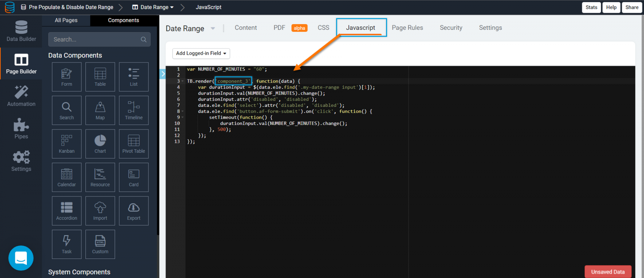Open the PDF tab

[279, 28]
